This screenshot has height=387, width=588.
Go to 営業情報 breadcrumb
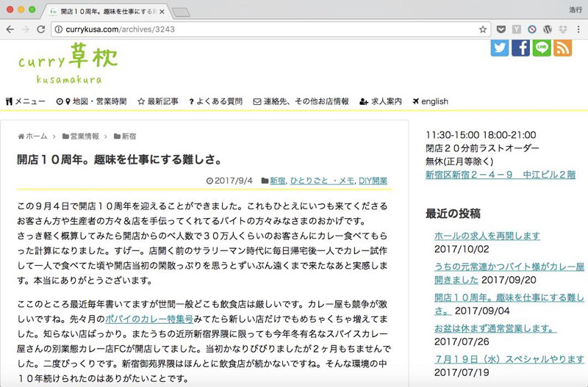81,136
